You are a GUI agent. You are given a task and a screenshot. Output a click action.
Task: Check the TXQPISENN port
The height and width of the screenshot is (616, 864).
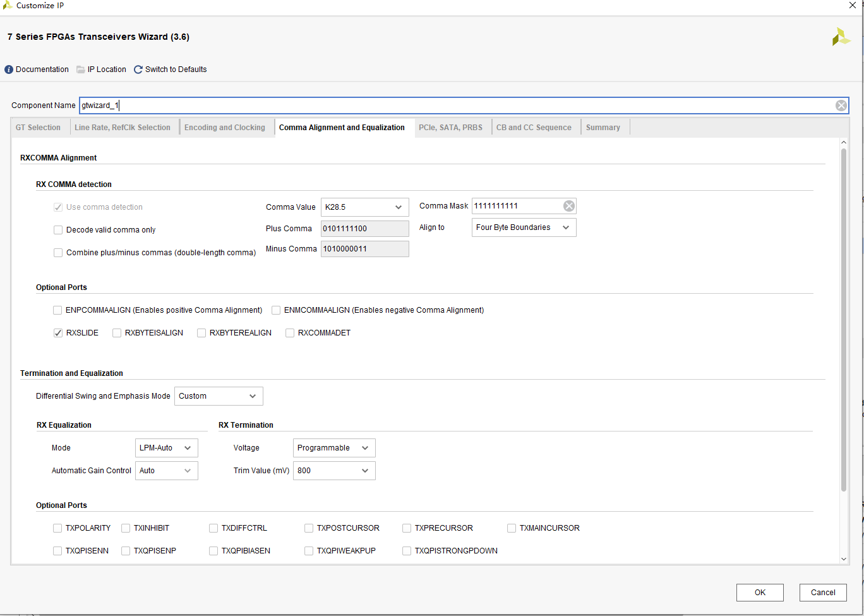pos(57,551)
